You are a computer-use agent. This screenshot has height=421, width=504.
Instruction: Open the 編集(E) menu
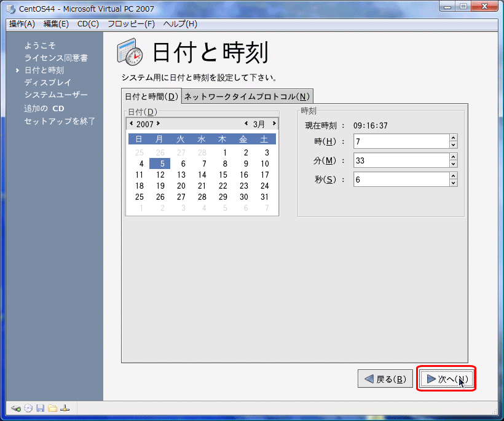point(56,24)
